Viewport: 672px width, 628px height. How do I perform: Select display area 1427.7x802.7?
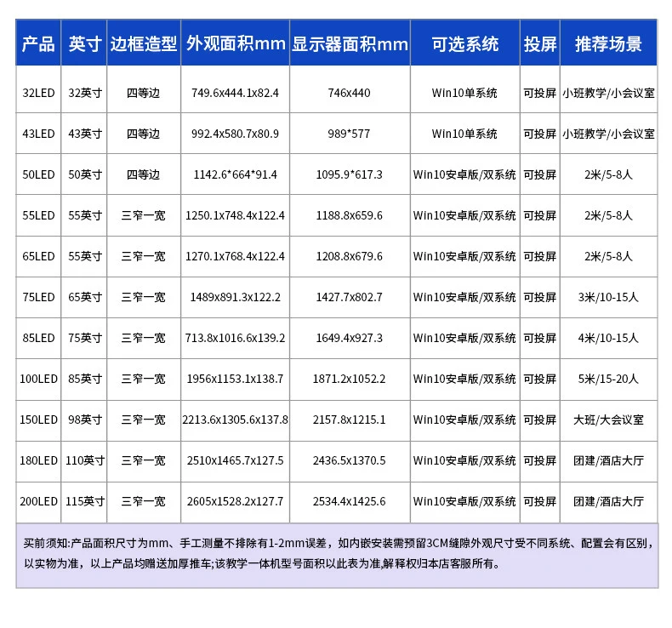click(x=350, y=297)
